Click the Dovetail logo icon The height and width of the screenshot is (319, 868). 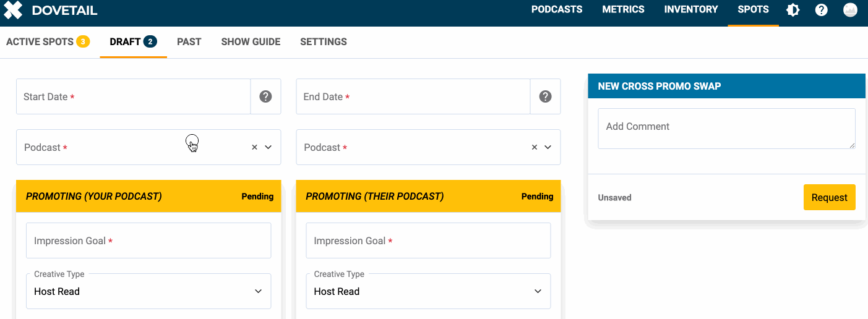click(x=13, y=10)
